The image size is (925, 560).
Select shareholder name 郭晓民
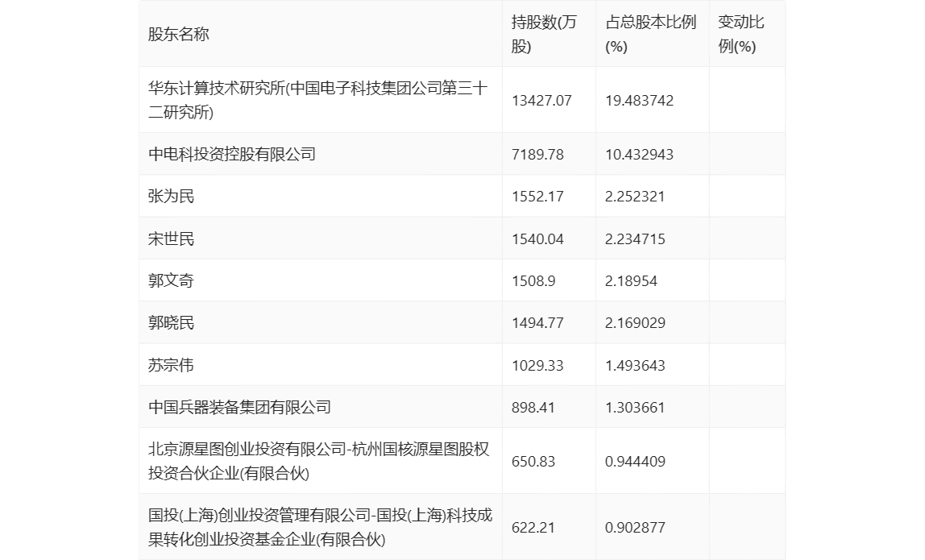coord(171,323)
